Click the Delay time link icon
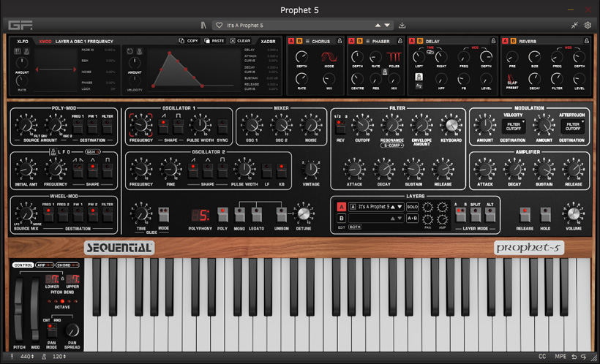This screenshot has height=364, width=600. pos(430,52)
